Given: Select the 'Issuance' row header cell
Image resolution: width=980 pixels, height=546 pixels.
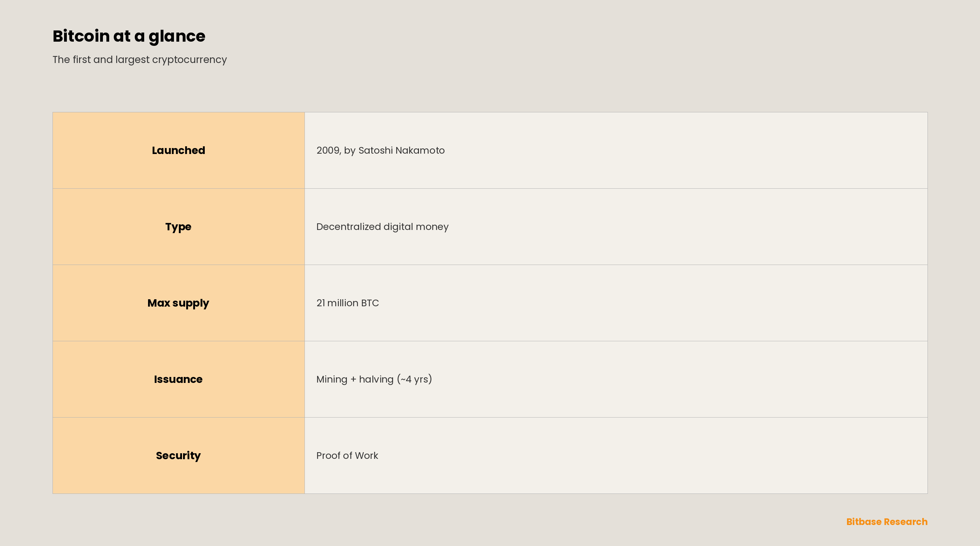Looking at the screenshot, I should [178, 379].
